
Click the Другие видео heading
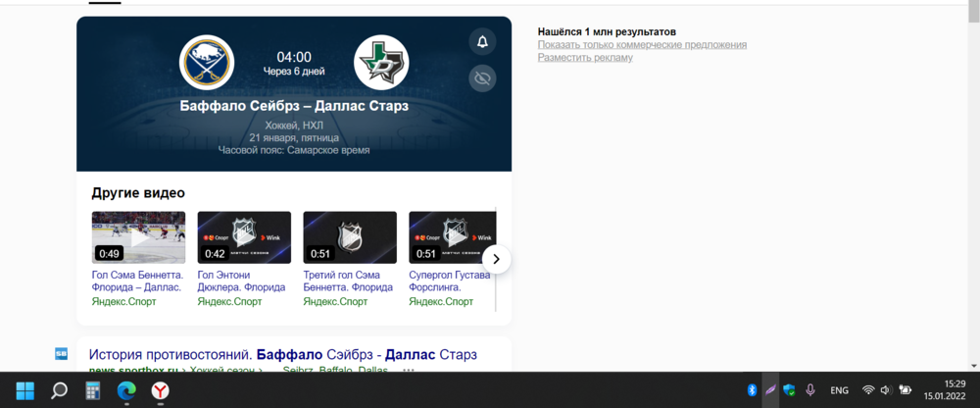coord(138,193)
